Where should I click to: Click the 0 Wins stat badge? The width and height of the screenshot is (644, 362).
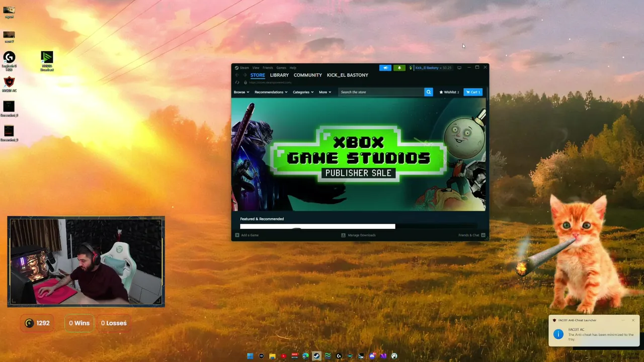click(79, 323)
